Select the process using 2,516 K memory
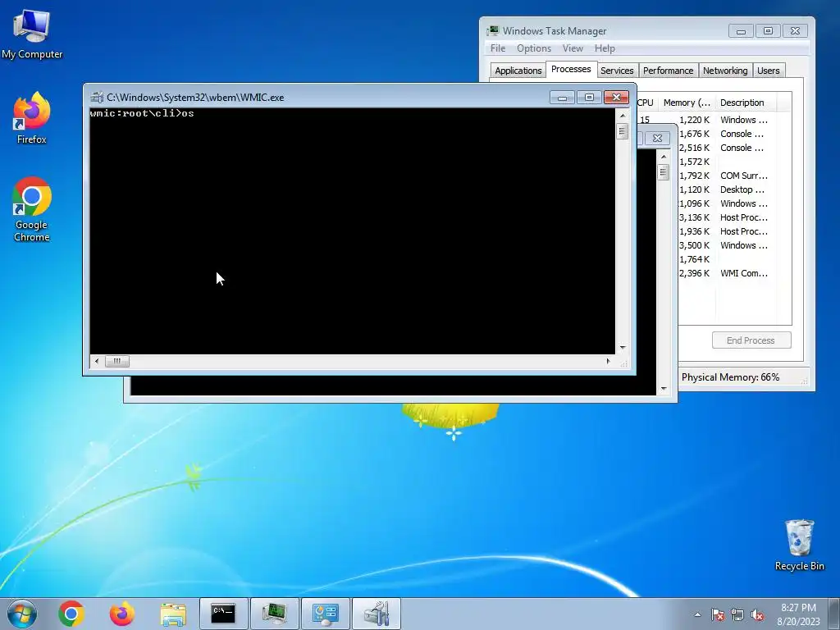The image size is (840, 630). click(x=734, y=148)
